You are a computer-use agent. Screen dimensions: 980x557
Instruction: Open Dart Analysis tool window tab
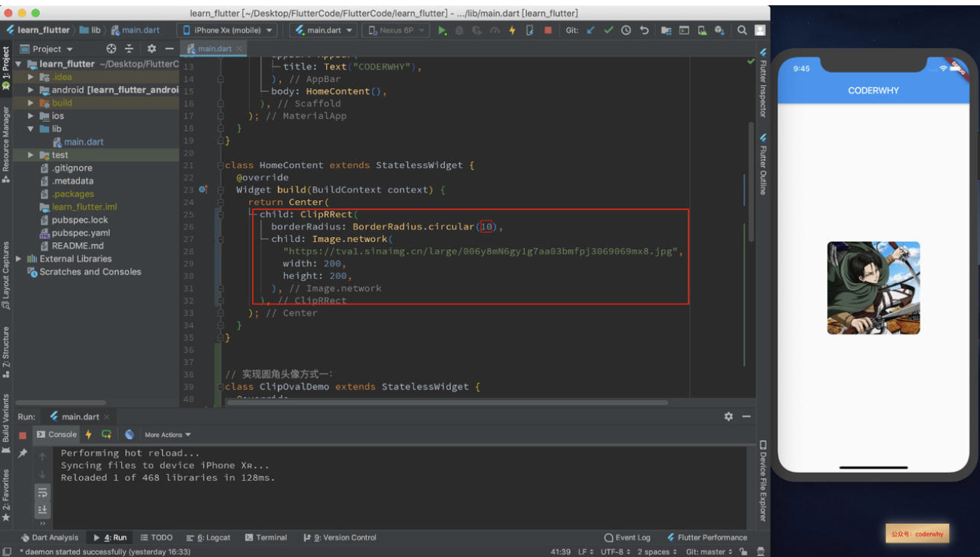tap(50, 537)
